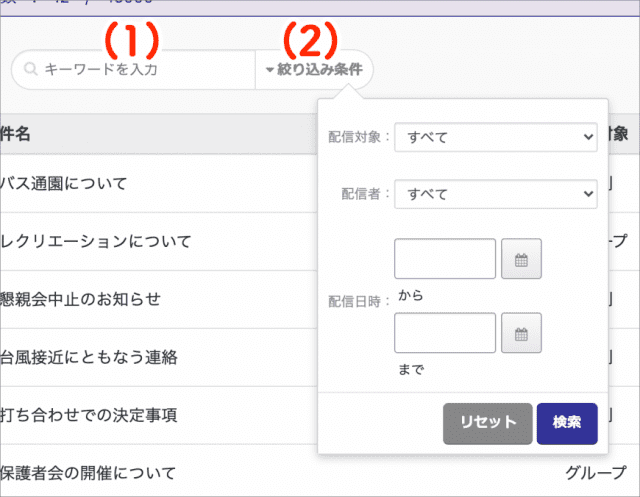
Task: Click the end date input (まで)
Action: click(x=445, y=333)
